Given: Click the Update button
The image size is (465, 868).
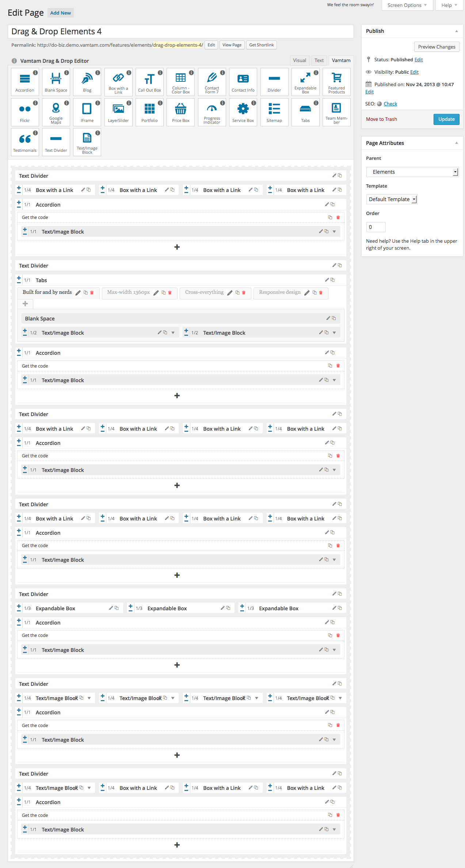Looking at the screenshot, I should (x=446, y=119).
